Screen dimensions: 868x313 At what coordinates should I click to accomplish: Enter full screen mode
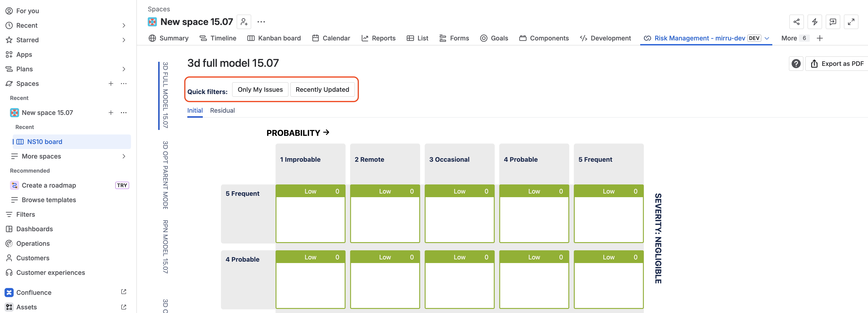851,22
